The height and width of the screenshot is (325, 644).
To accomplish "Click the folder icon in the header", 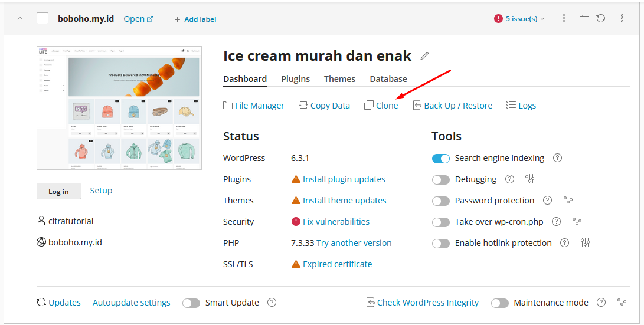I will [584, 18].
